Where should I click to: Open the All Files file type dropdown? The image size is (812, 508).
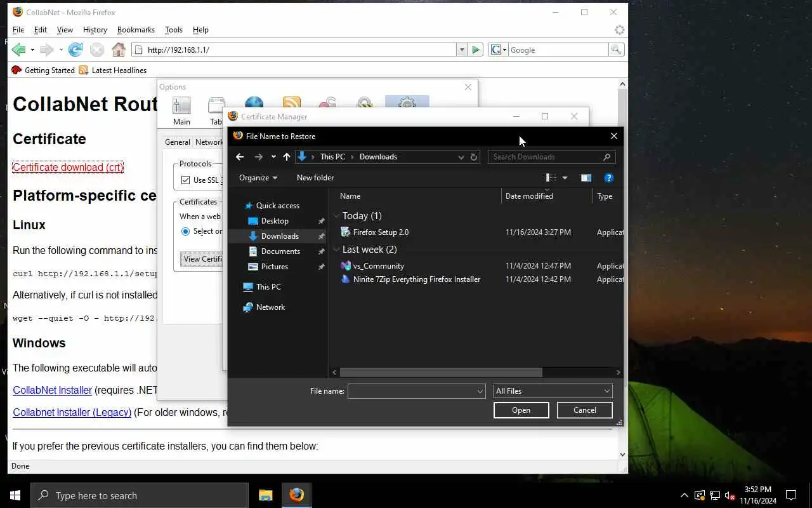click(553, 391)
